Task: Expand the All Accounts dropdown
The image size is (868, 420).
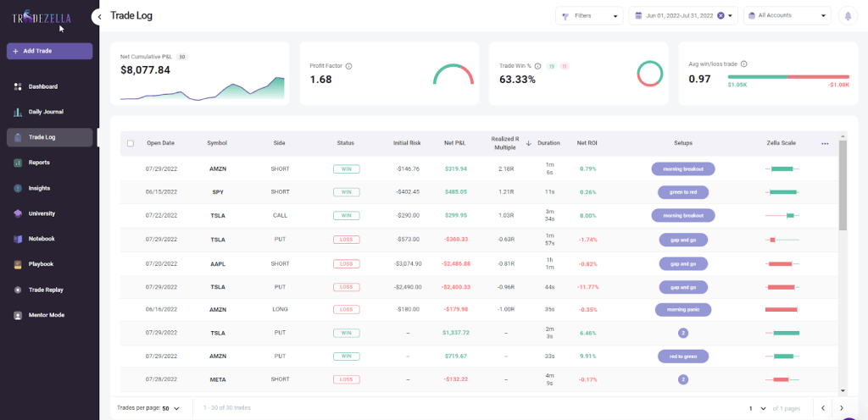Action: (787, 15)
